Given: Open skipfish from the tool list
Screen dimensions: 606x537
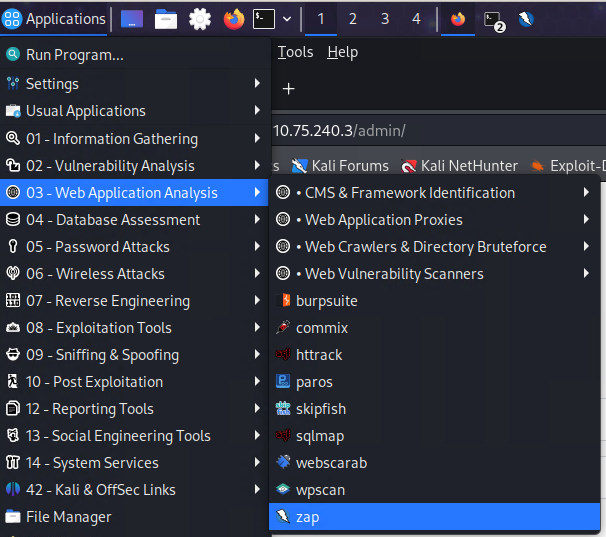Looking at the screenshot, I should [322, 409].
